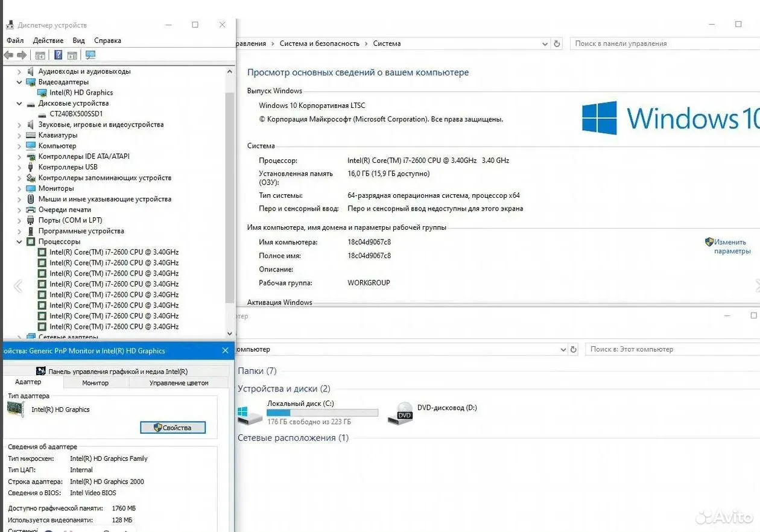Select the DVD-дисковод (D:) label
This screenshot has height=532, width=760.
447,408
